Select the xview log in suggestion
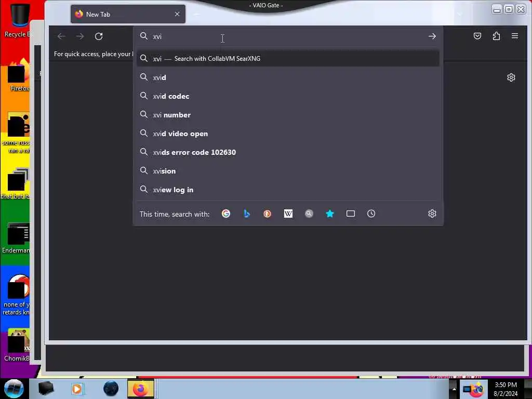The image size is (532, 399). (x=288, y=190)
